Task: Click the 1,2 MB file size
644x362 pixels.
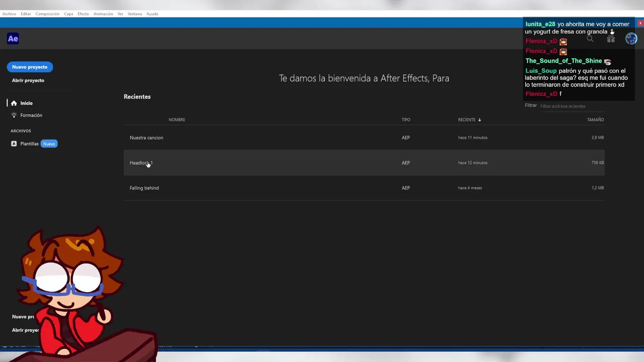Action: (x=598, y=188)
